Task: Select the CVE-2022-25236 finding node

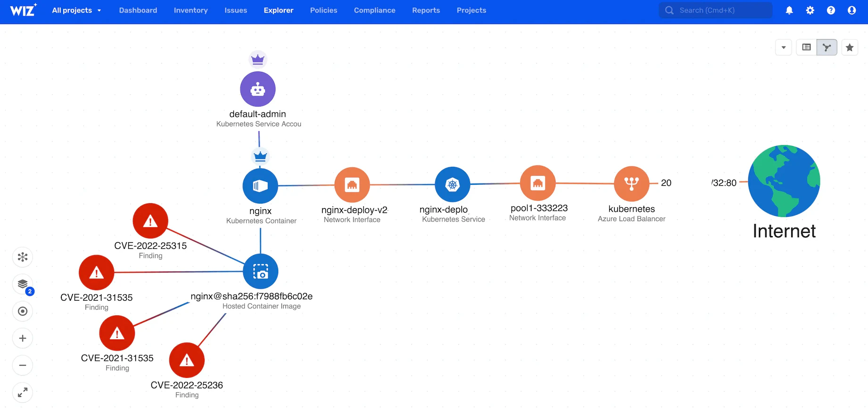Action: pyautogui.click(x=187, y=361)
